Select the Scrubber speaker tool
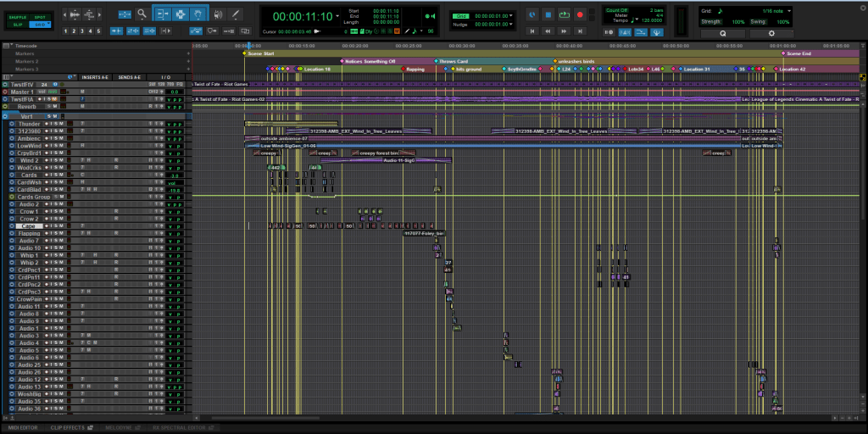 click(218, 14)
